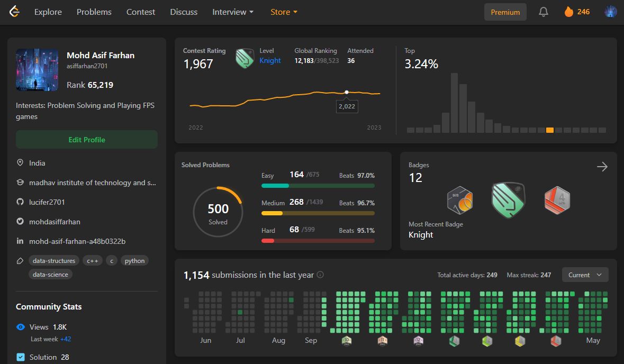Click the LinkedIn icon

pyautogui.click(x=20, y=241)
